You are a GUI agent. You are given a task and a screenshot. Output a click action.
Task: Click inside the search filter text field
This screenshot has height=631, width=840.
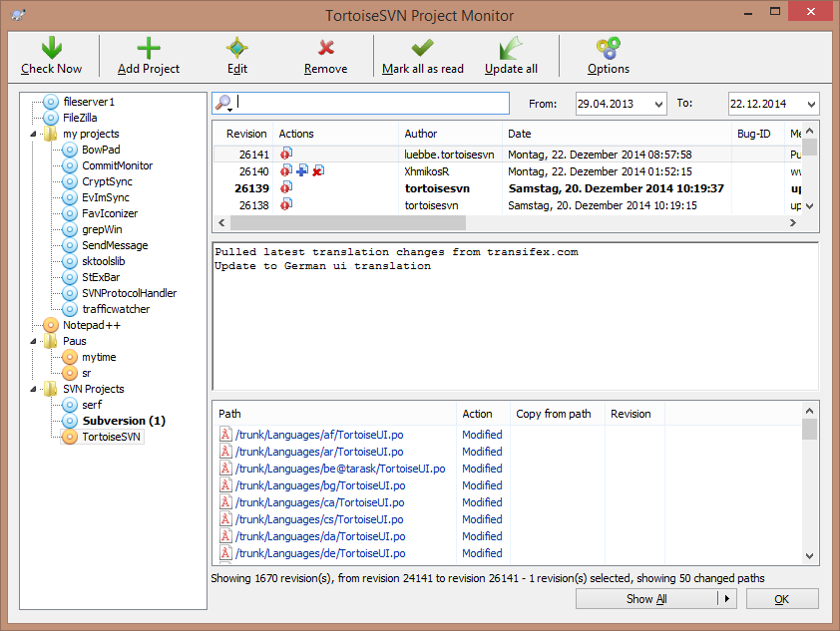(371, 104)
